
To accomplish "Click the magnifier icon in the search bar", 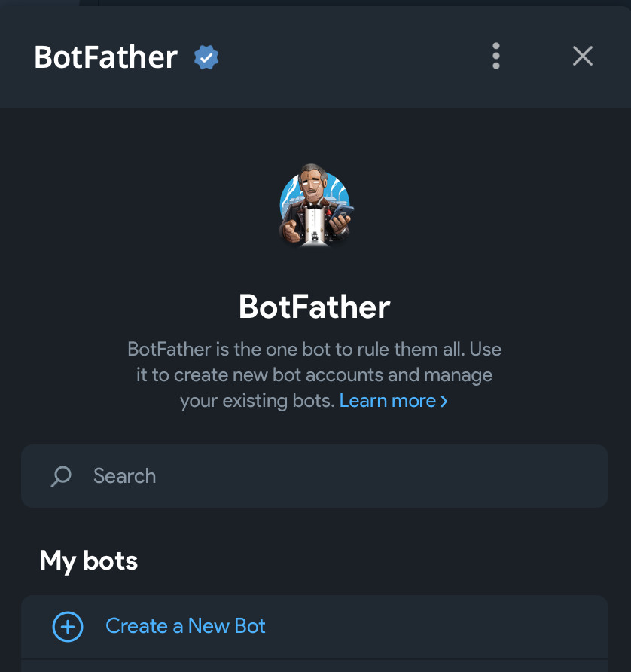I will 61,476.
